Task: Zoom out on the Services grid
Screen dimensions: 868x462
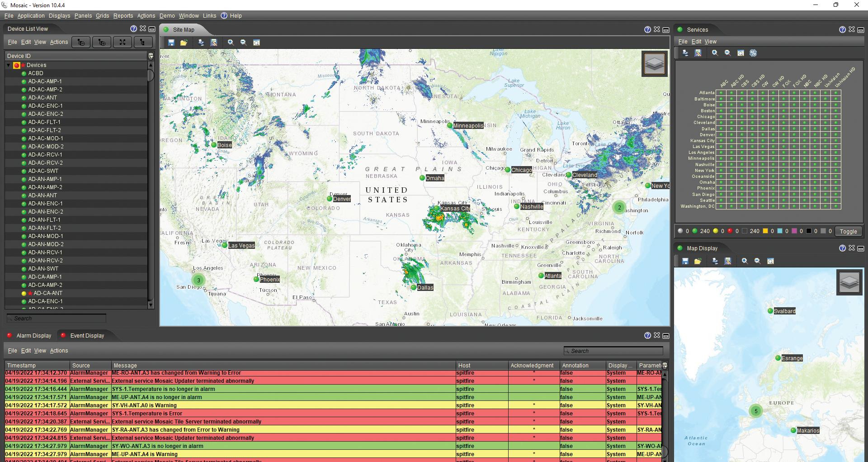Action: click(727, 53)
